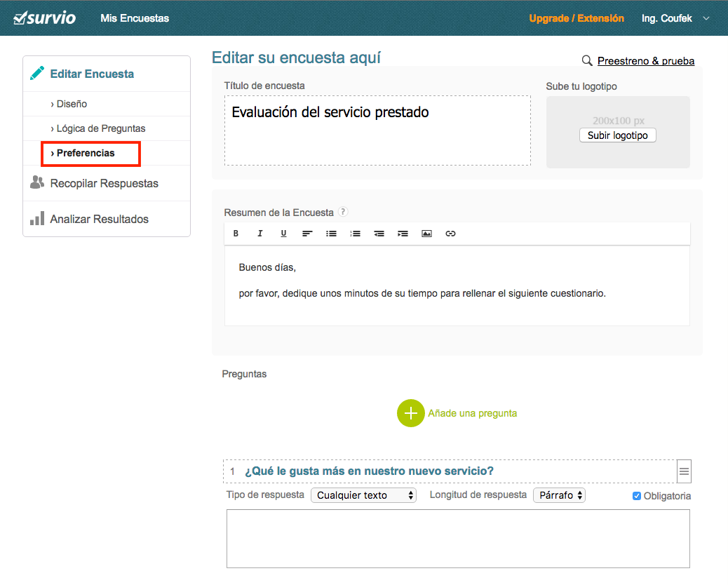Click the underline formatting icon
Image resolution: width=728 pixels, height=585 pixels.
click(283, 234)
